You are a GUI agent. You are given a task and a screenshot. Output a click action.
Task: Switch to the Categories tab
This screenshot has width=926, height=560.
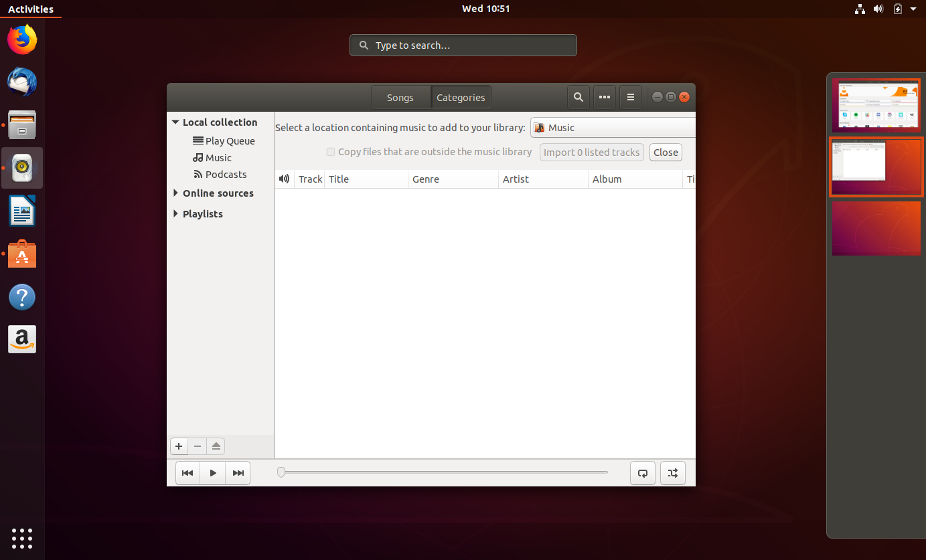click(461, 97)
